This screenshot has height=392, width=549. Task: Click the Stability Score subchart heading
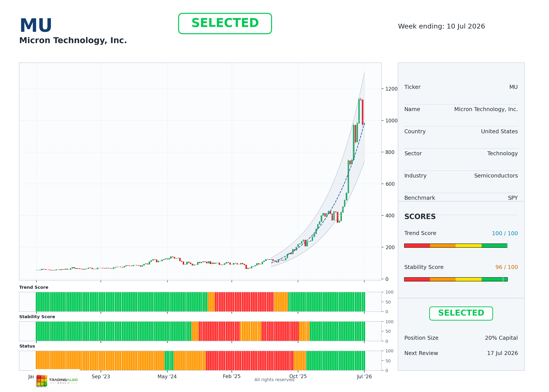pos(37,317)
